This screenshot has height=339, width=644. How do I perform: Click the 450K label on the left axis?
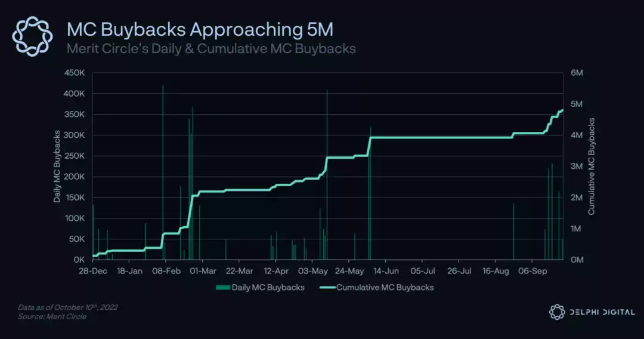(x=75, y=73)
